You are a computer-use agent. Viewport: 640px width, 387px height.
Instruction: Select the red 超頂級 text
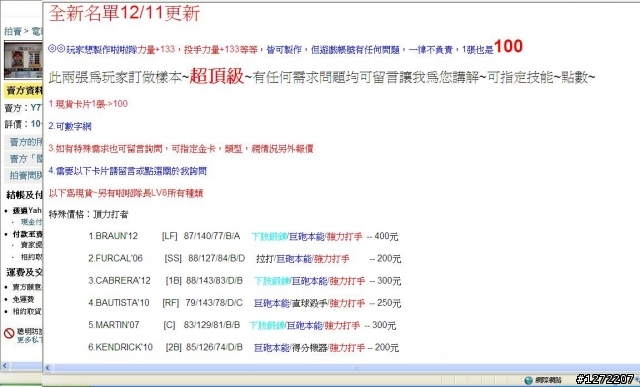coord(217,76)
